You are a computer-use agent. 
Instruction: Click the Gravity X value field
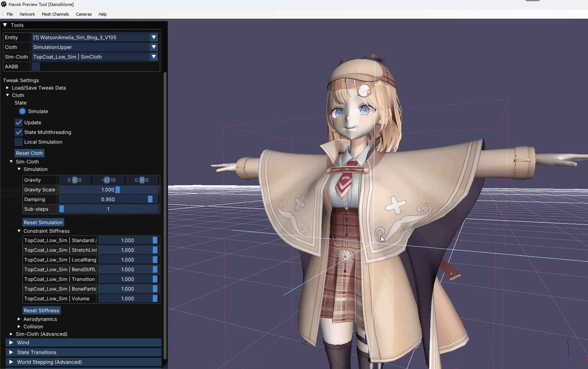point(75,180)
